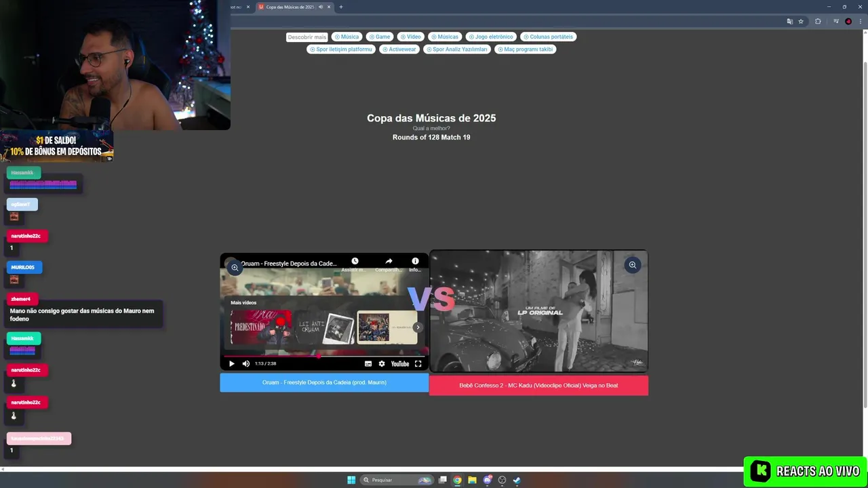Vote for Bebê Confesso 2 - MC Kadu
The image size is (868, 488).
pos(538,386)
